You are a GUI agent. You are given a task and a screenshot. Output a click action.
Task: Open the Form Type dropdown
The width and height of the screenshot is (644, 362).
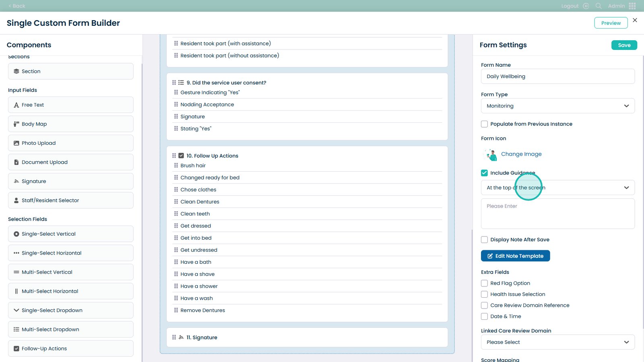[558, 106]
